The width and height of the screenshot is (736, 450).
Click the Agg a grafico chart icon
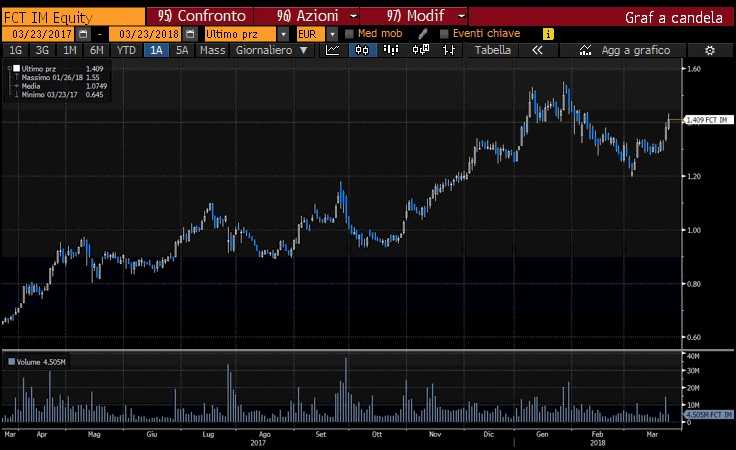point(585,50)
